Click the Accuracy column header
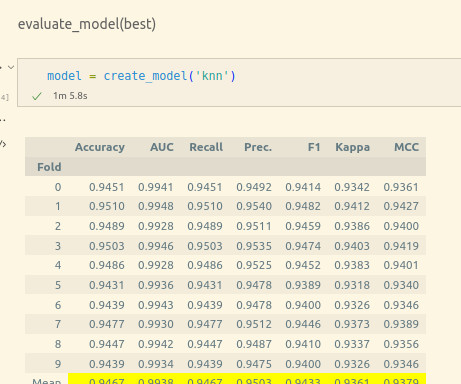The image size is (461, 384). pos(100,147)
